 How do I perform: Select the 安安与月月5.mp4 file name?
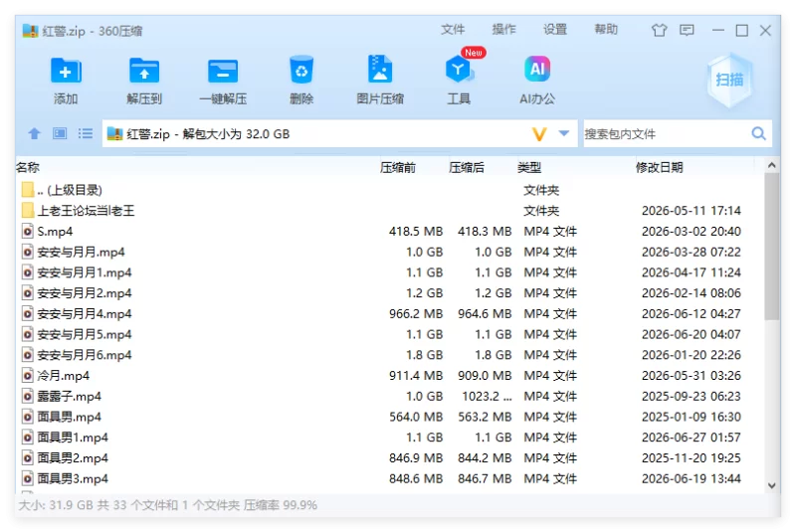click(85, 335)
